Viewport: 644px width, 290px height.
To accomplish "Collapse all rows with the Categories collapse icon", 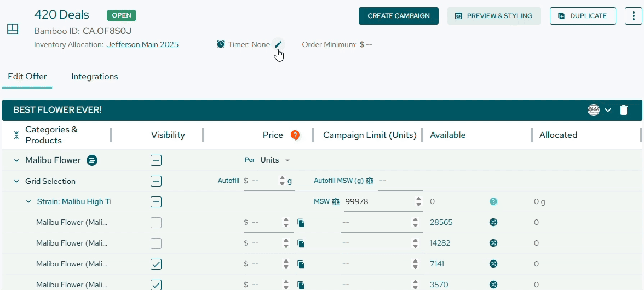I will 16,135.
